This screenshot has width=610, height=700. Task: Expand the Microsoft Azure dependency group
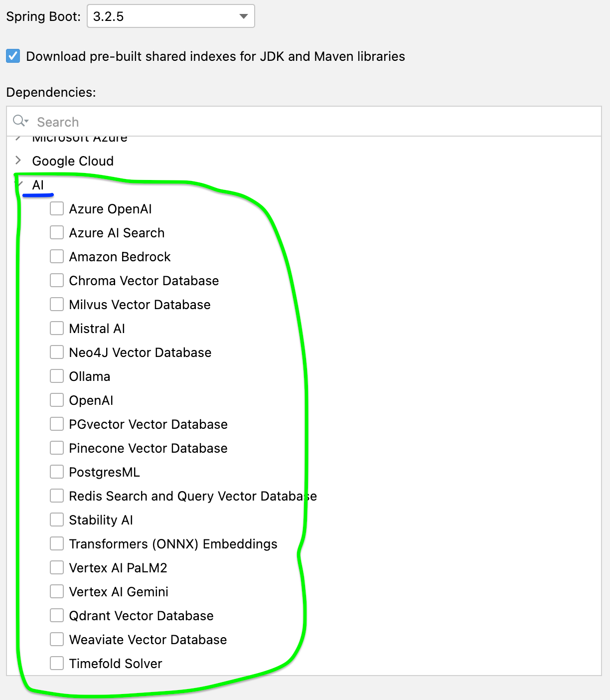tap(18, 138)
